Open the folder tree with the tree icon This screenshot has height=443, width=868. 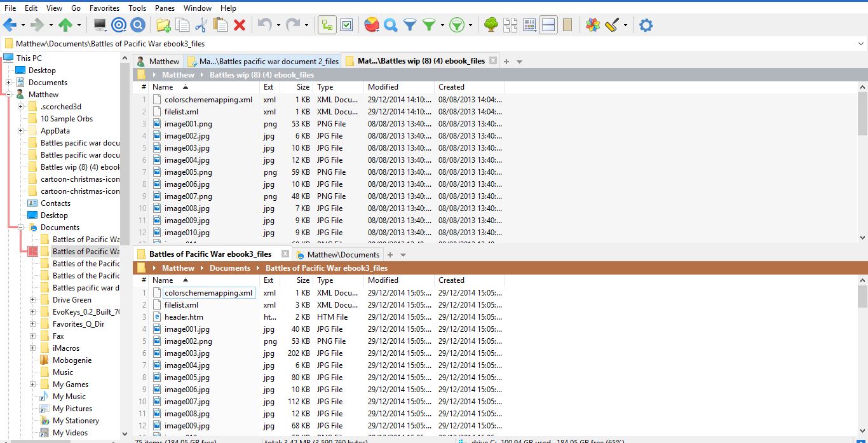(x=491, y=25)
